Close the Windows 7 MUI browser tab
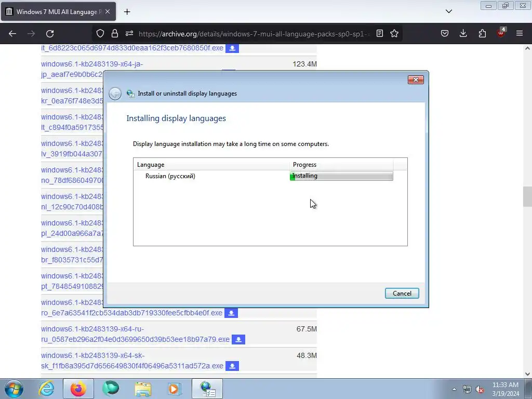 [108, 11]
